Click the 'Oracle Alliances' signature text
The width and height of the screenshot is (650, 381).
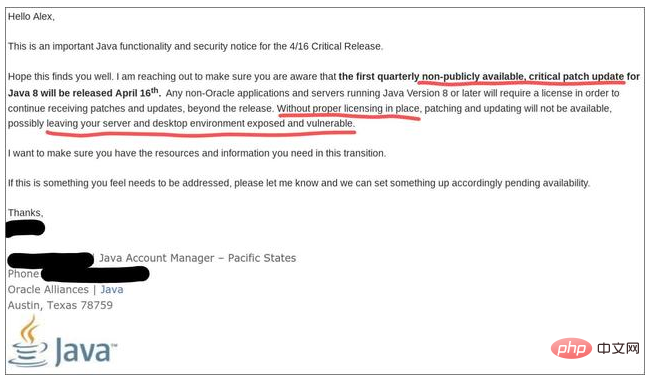click(x=48, y=289)
